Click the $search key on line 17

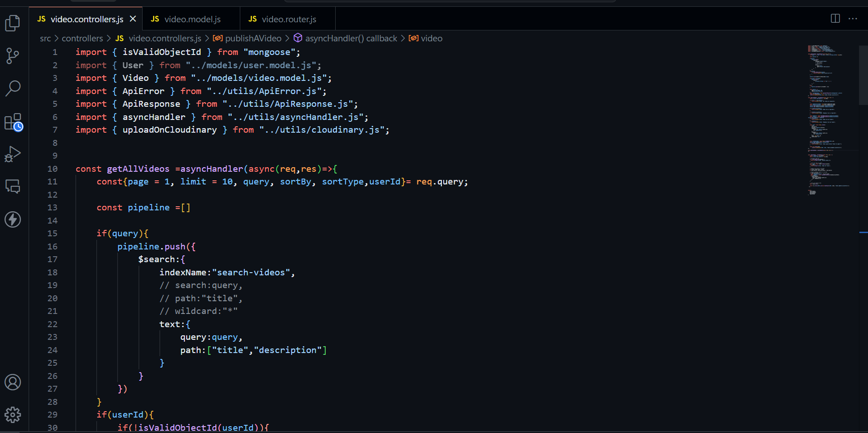(x=157, y=259)
